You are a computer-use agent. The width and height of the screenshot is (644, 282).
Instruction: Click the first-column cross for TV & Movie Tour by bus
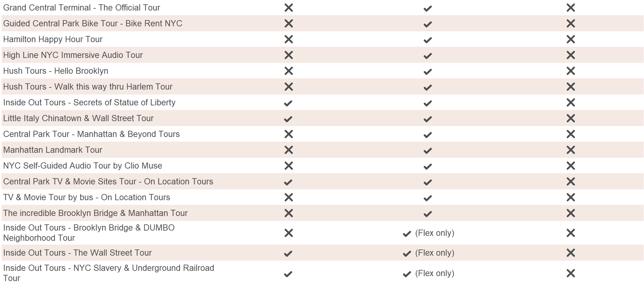[289, 197]
